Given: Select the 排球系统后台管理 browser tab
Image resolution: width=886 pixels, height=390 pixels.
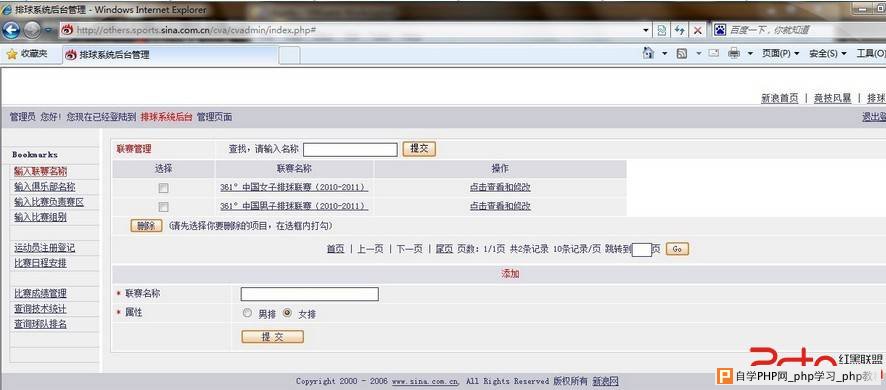Looking at the screenshot, I should (x=170, y=55).
